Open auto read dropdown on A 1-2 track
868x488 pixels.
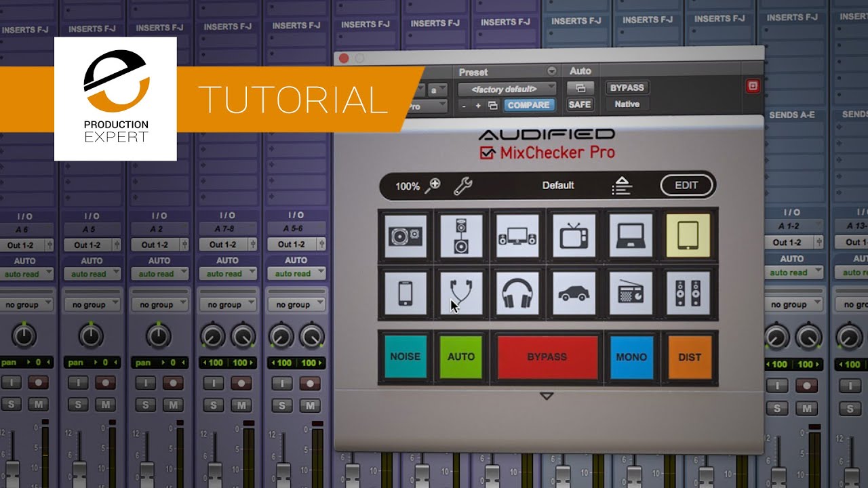tap(792, 272)
